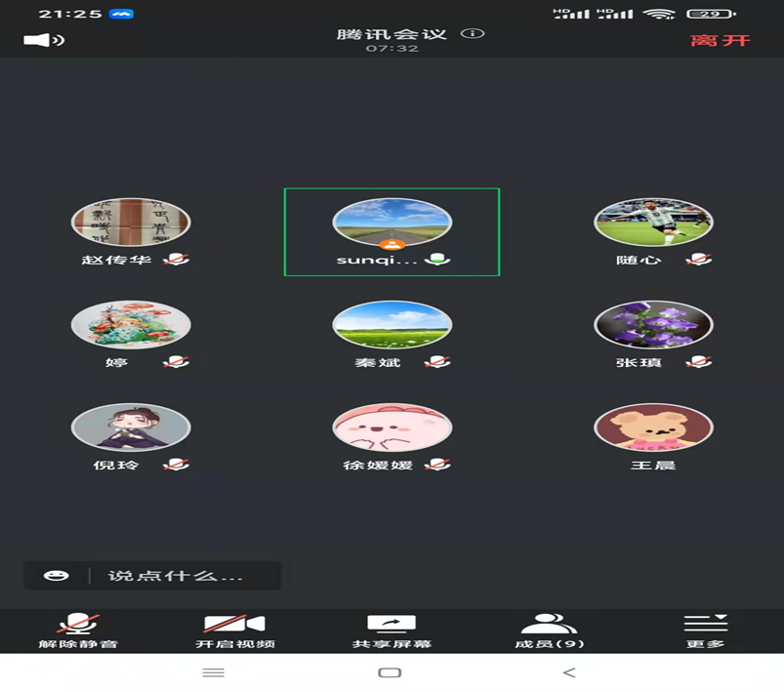Tap the Android recent apps menu key
784x692 pixels.
[214, 672]
